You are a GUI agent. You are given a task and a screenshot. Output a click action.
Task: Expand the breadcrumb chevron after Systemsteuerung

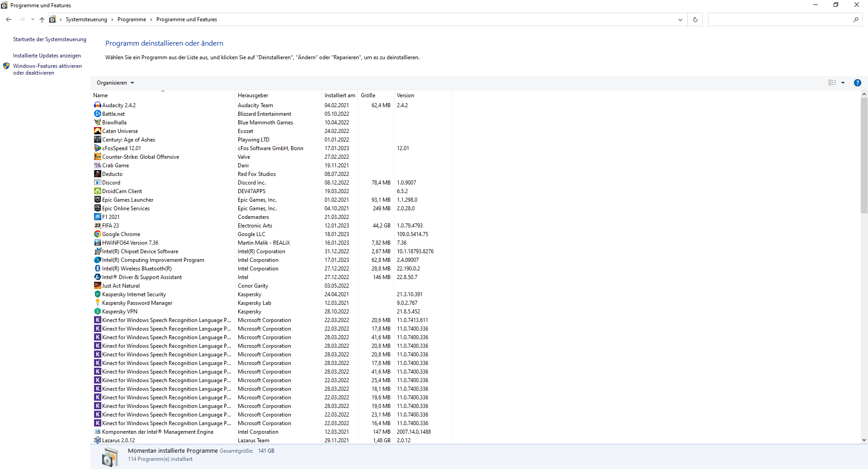[112, 19]
